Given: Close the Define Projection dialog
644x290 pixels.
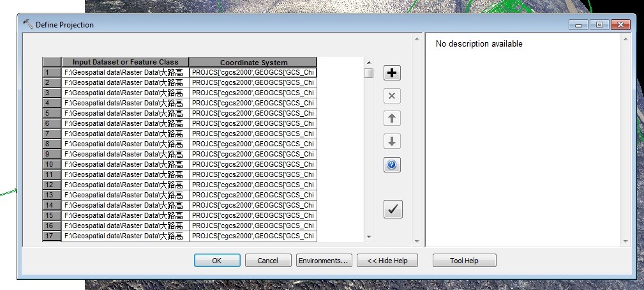Looking at the screenshot, I should (620, 25).
